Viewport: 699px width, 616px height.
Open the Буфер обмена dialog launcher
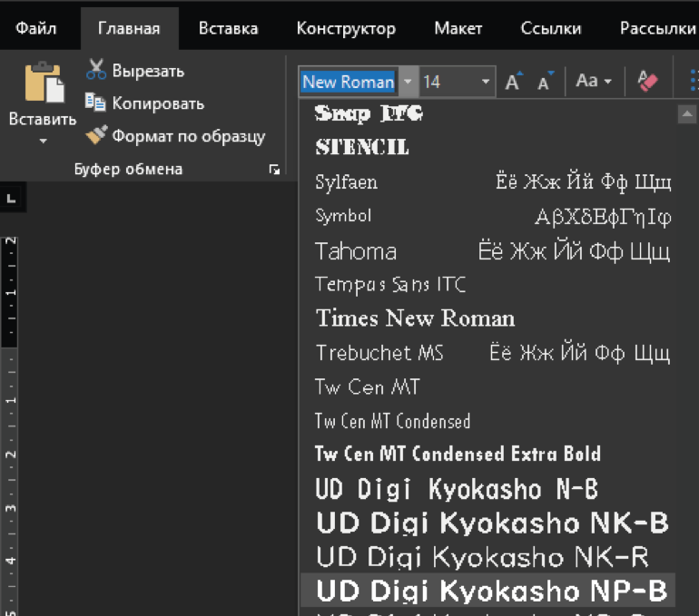coord(274,170)
